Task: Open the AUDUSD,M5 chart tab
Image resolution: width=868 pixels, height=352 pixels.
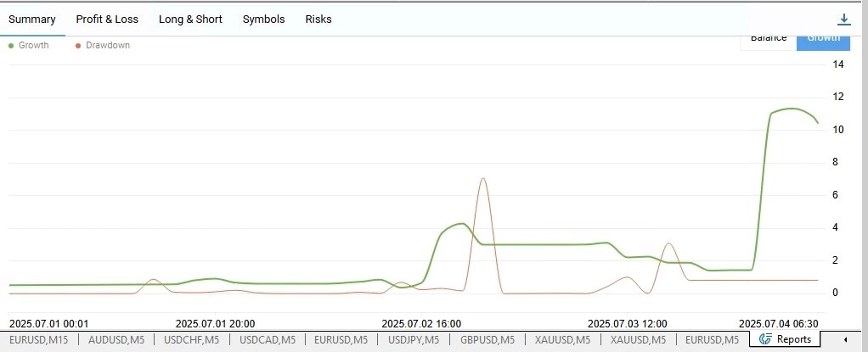Action: 116,340
